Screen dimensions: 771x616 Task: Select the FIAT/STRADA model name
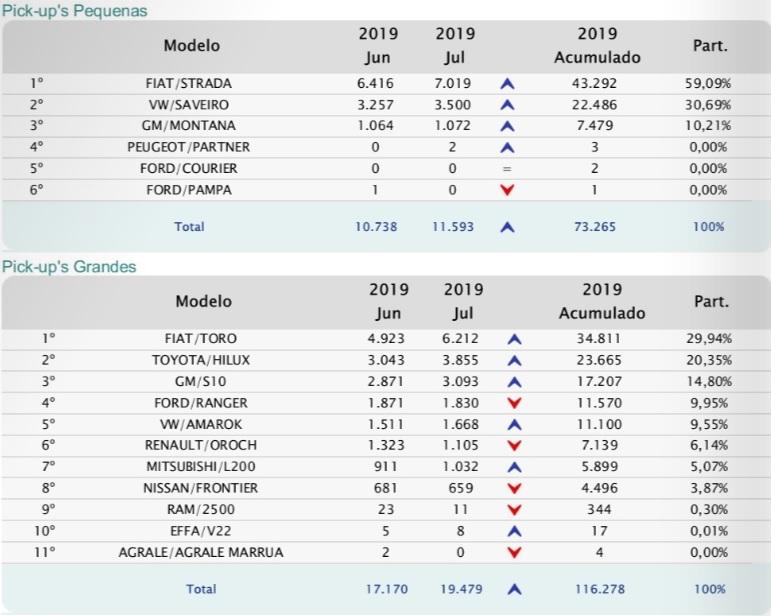(189, 84)
